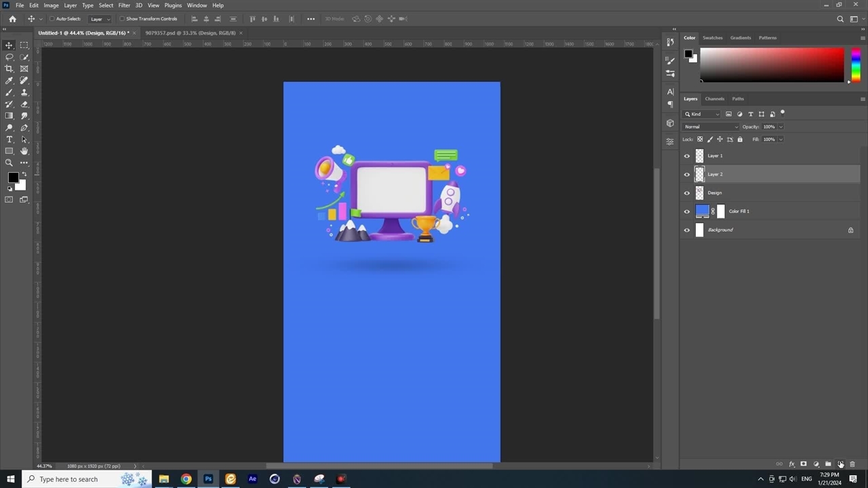Add a layer style with fx icon
868x488 pixels.
pos(791,464)
